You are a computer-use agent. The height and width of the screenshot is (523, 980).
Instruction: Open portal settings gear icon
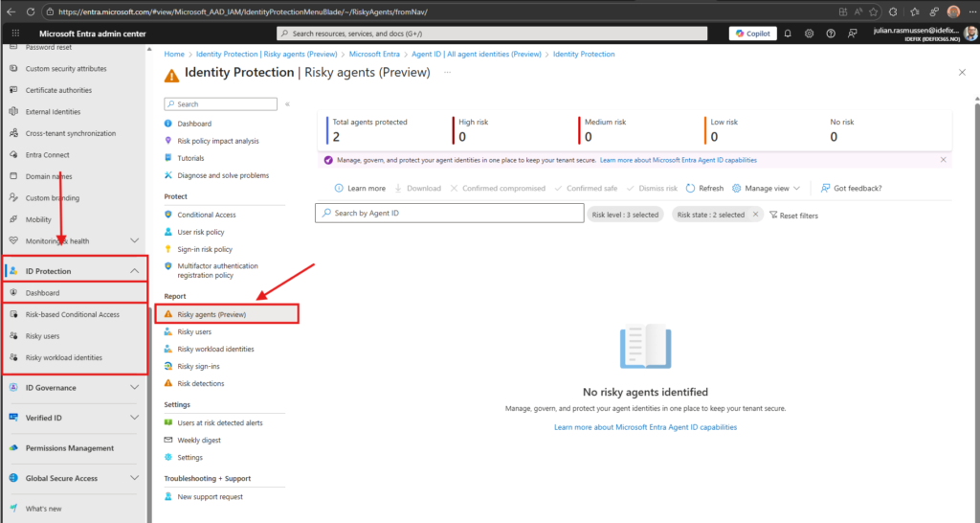click(809, 34)
